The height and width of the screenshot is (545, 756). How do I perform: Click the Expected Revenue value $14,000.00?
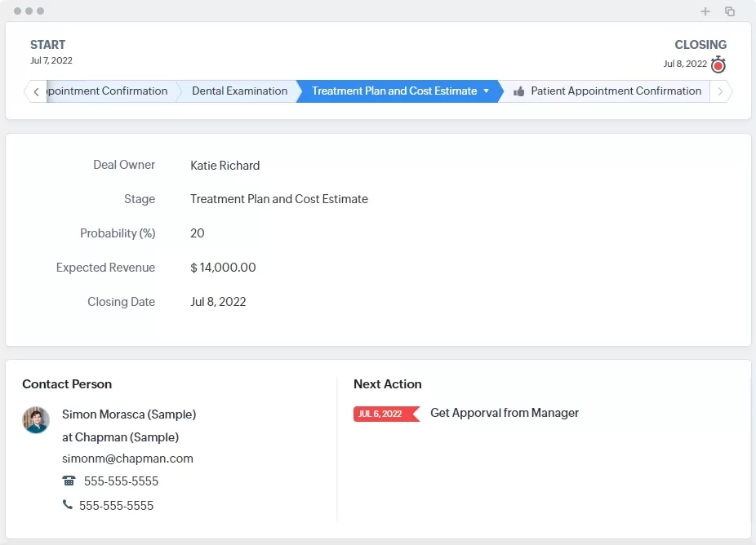pos(222,267)
